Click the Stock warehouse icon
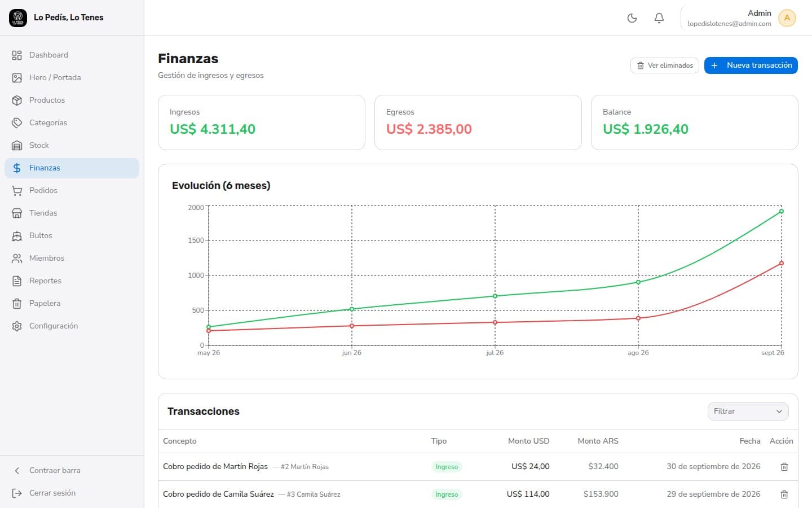Image resolution: width=812 pixels, height=508 pixels. pos(17,145)
